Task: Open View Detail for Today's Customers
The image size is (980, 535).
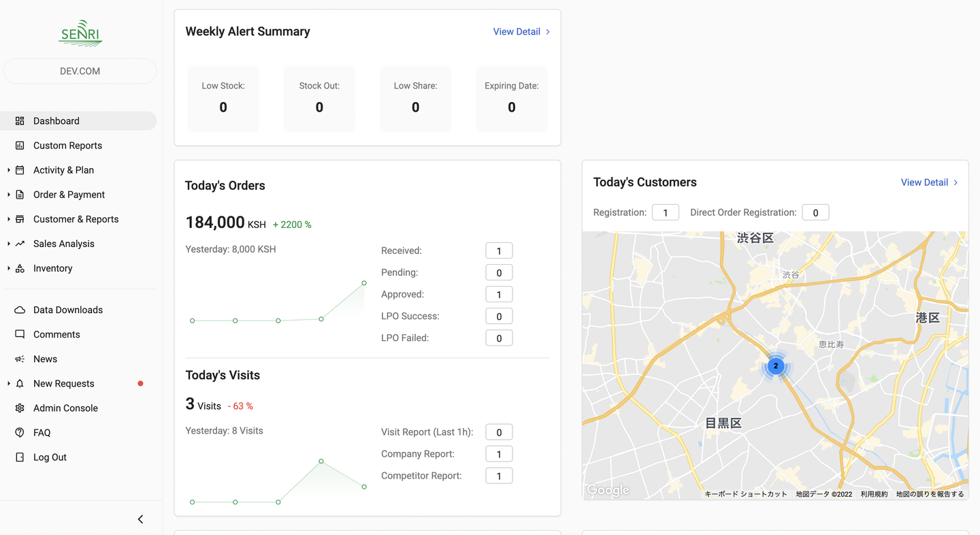Action: [x=929, y=182]
